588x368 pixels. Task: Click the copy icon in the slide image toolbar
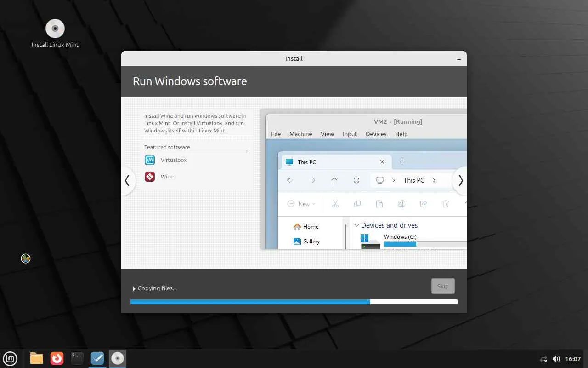pos(357,204)
